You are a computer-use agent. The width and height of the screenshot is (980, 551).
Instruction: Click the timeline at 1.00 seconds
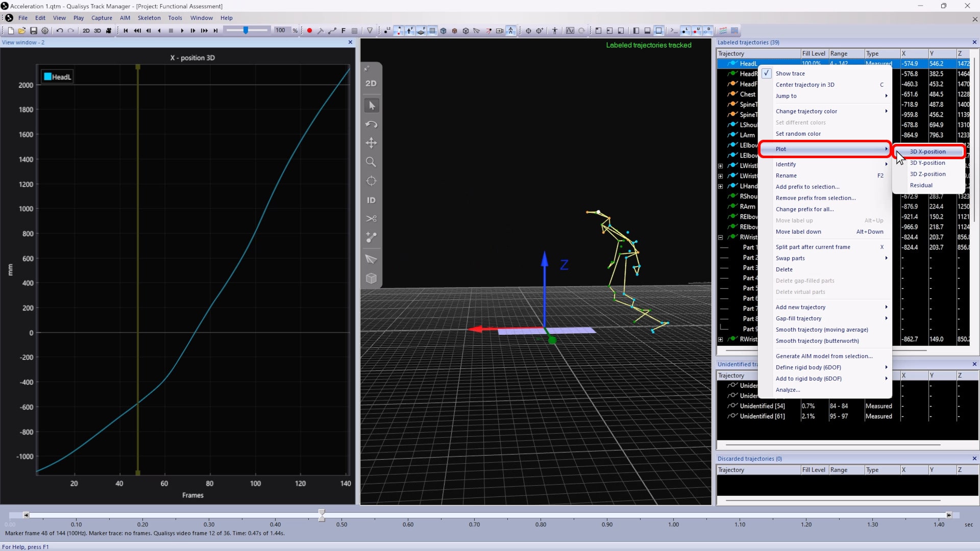click(x=673, y=515)
